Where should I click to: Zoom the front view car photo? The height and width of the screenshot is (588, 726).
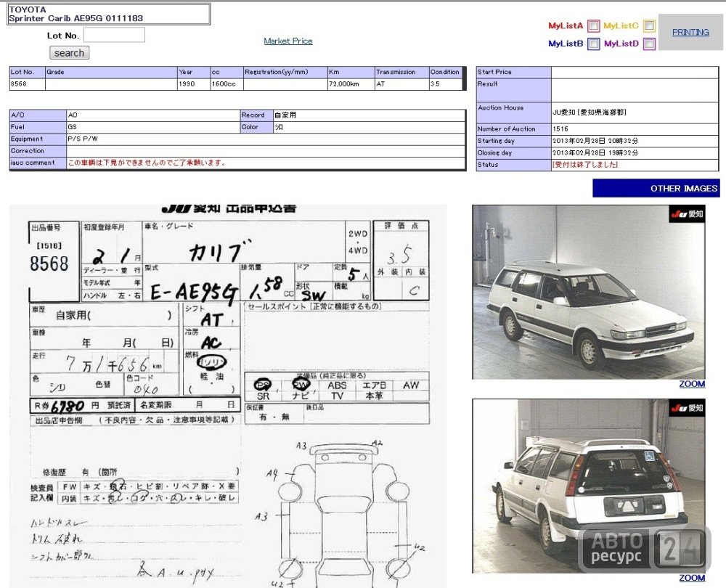[692, 384]
